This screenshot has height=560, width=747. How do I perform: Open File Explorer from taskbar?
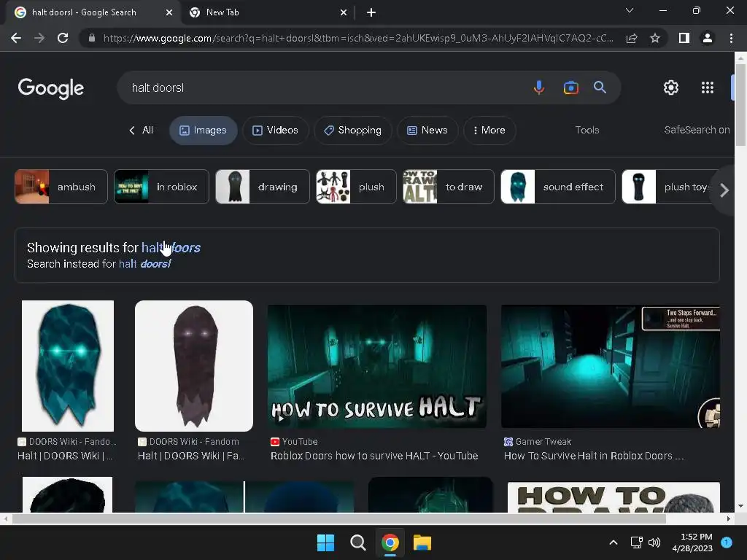(x=422, y=542)
